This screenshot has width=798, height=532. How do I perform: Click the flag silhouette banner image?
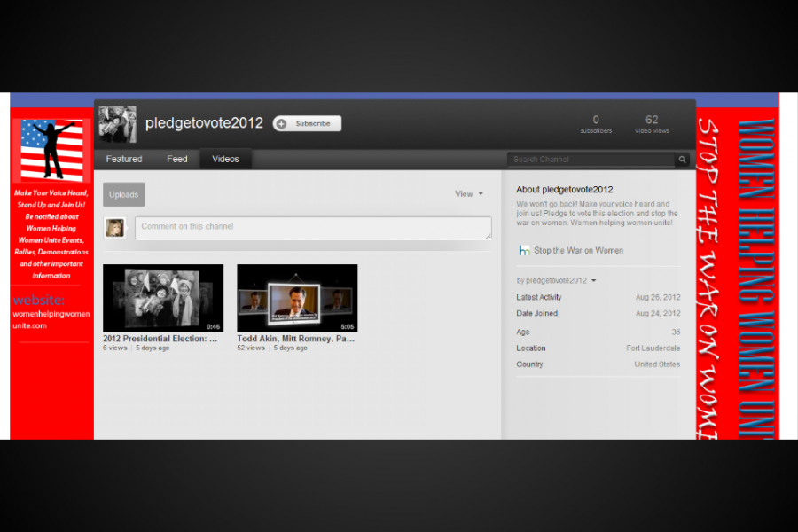click(x=51, y=150)
